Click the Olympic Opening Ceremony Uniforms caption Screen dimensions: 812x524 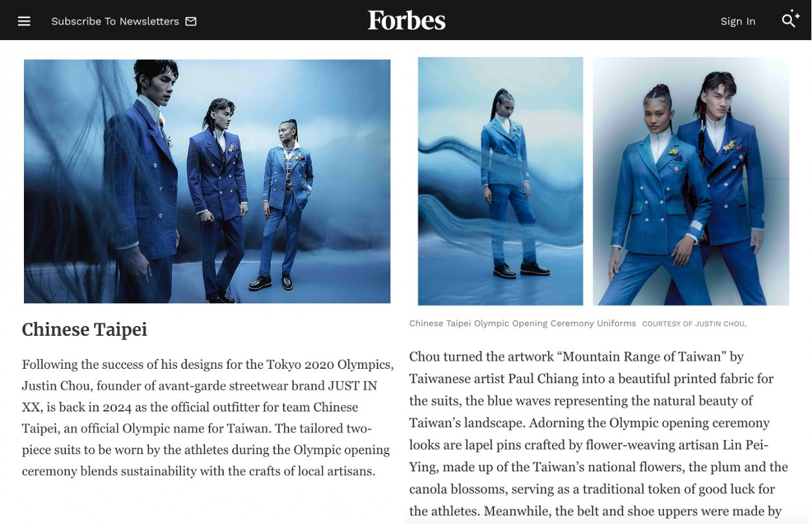click(x=522, y=323)
